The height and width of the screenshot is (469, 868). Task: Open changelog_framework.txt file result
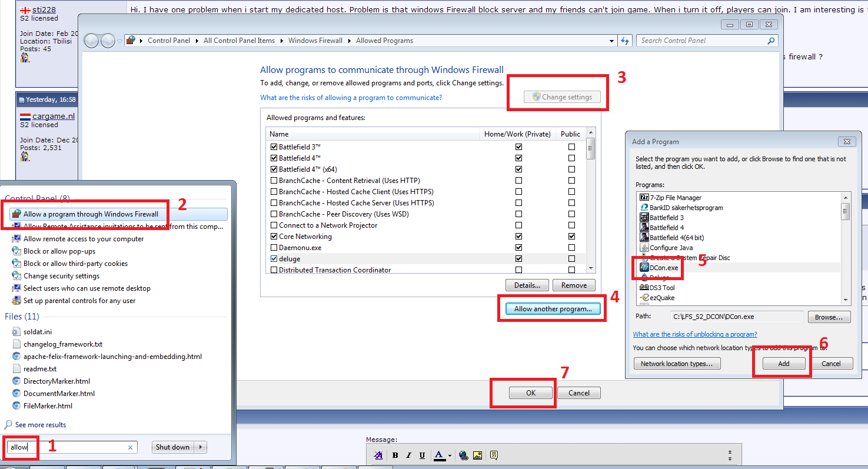point(63,344)
